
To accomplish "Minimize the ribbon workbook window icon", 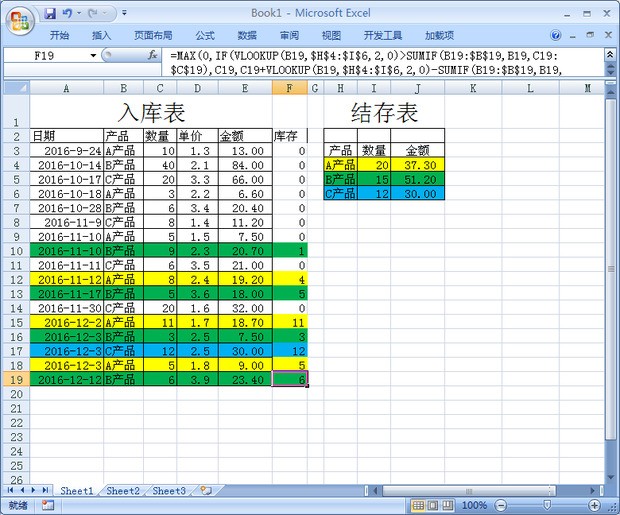I will pyautogui.click(x=573, y=36).
